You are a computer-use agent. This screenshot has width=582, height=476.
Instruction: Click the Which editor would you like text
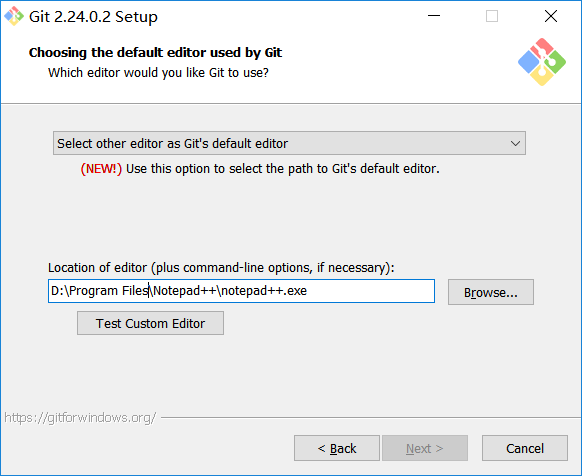[x=158, y=73]
